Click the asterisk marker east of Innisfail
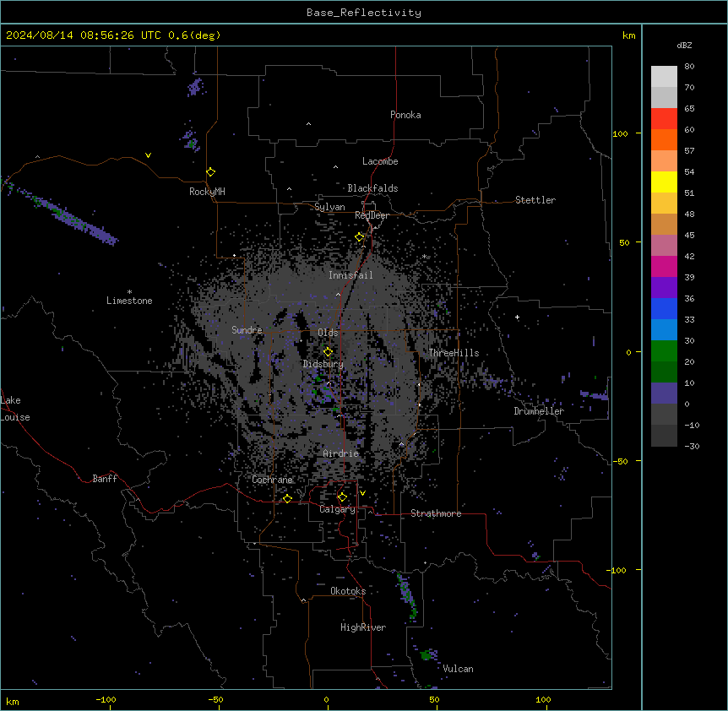Screen dimensions: 728x711 [x=424, y=257]
